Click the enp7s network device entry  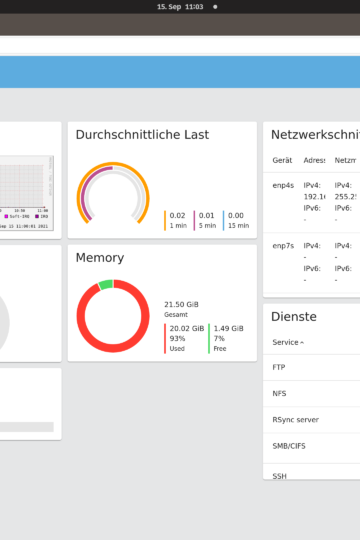283,246
